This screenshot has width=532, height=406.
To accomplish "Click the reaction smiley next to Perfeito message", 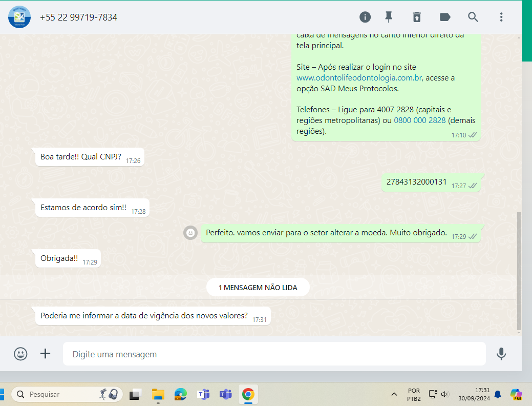I will [190, 233].
